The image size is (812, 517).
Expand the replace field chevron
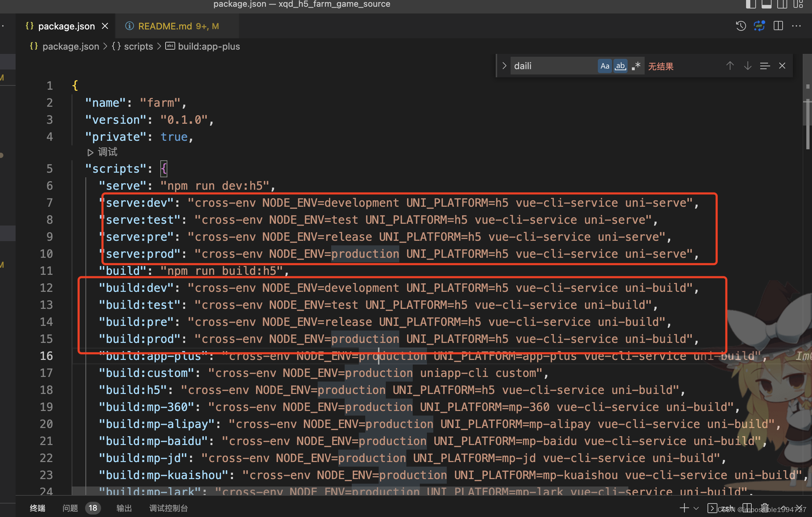click(x=504, y=66)
